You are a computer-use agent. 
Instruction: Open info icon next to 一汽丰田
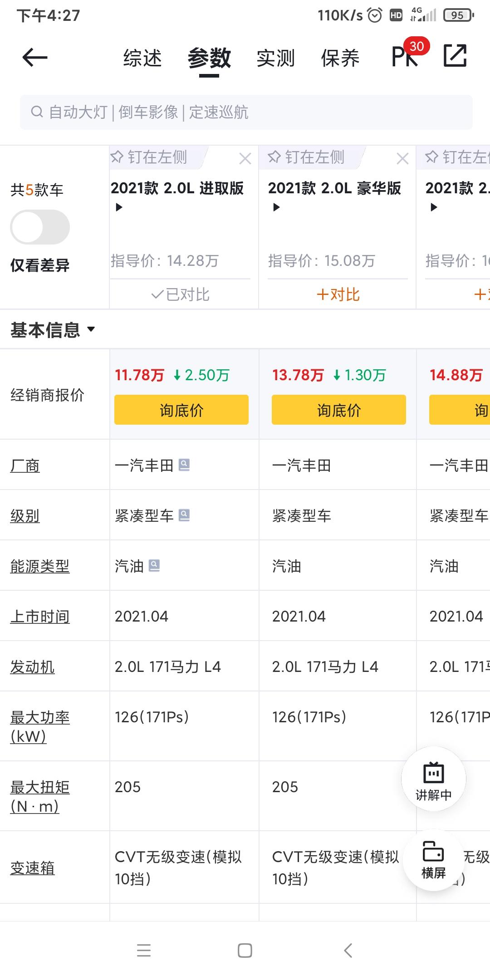(184, 465)
